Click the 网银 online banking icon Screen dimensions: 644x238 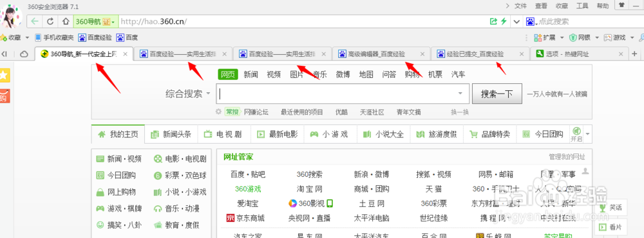573,37
